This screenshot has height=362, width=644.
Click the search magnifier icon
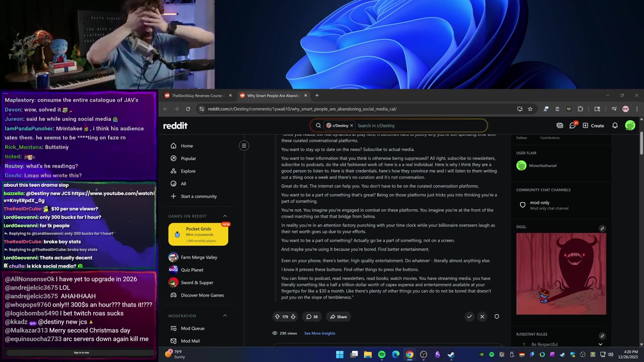[x=318, y=125]
